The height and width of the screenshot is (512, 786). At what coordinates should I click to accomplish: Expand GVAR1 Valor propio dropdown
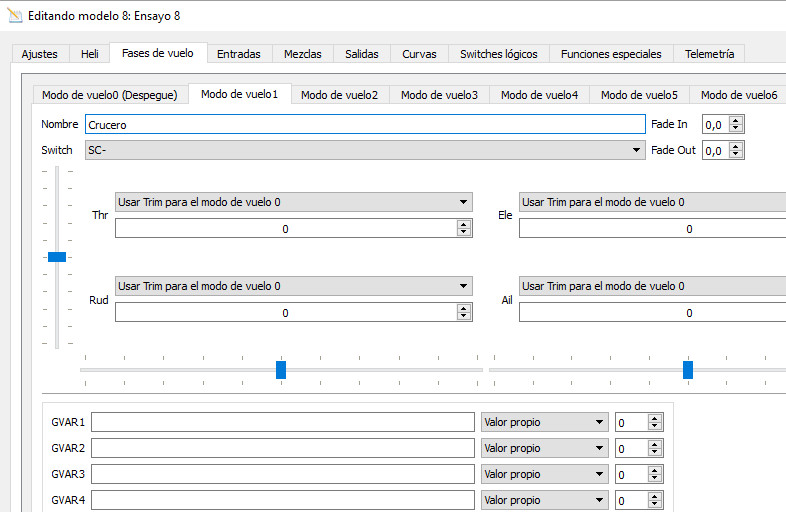(x=599, y=422)
